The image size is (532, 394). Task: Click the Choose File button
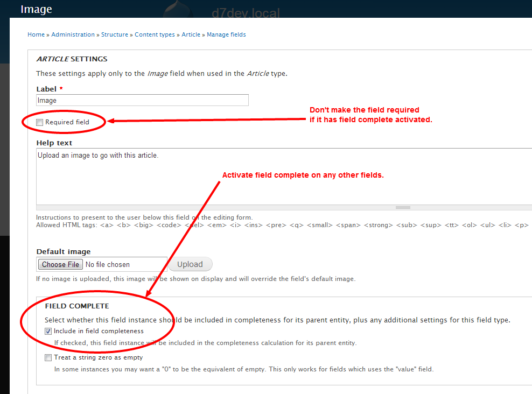point(60,264)
